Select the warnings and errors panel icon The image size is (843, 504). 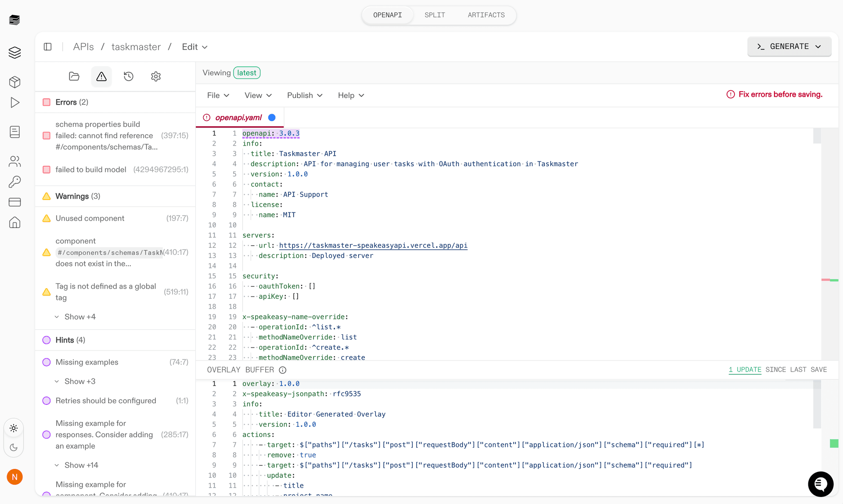[x=101, y=76]
